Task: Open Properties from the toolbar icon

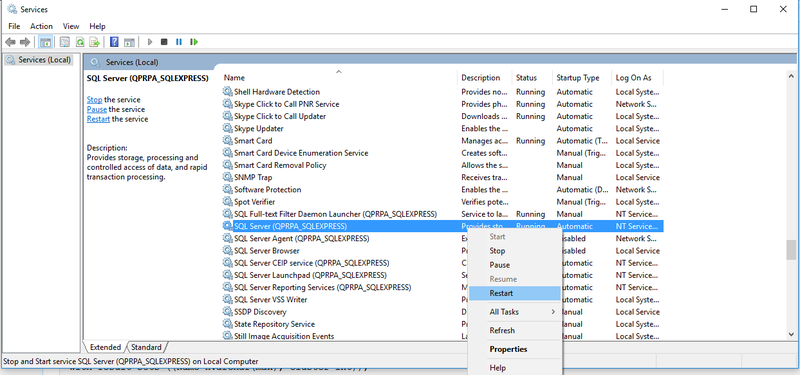Action: click(x=65, y=42)
